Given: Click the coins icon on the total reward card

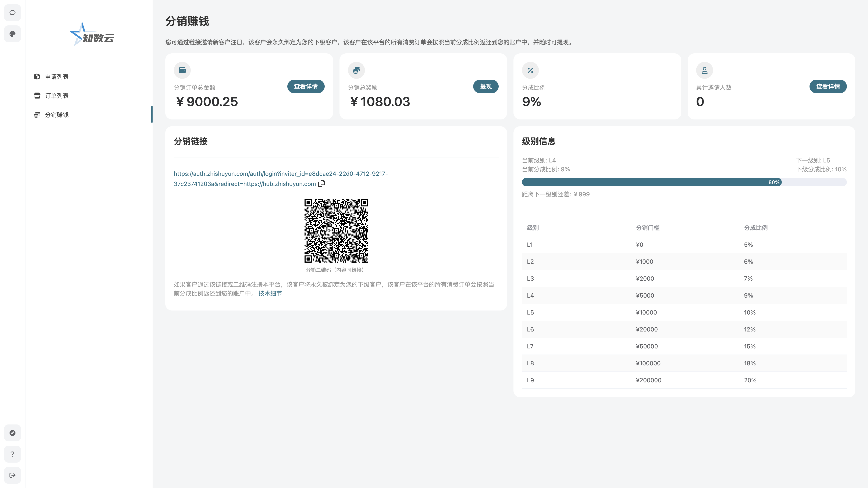Looking at the screenshot, I should (x=356, y=70).
